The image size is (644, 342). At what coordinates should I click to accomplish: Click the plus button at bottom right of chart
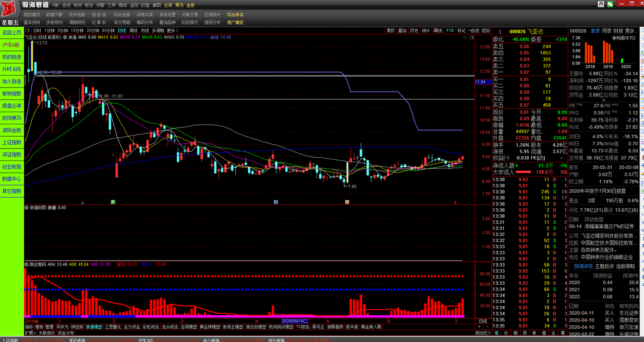coord(478,327)
